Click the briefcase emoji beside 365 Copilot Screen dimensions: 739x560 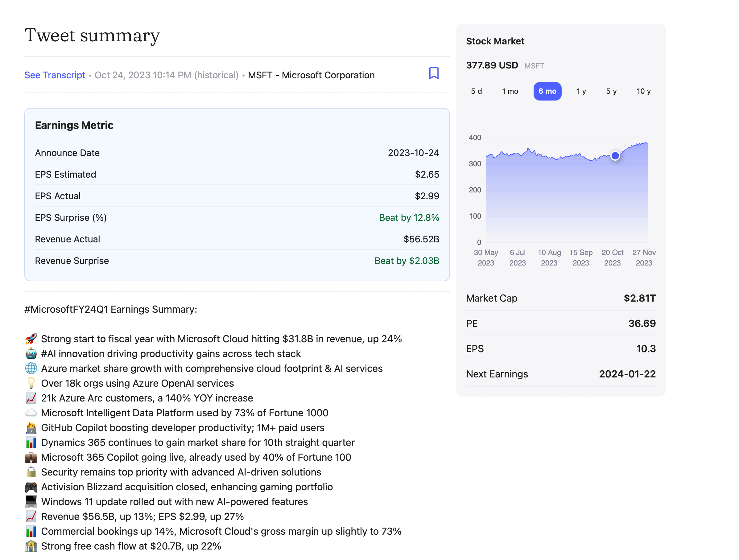coord(31,457)
